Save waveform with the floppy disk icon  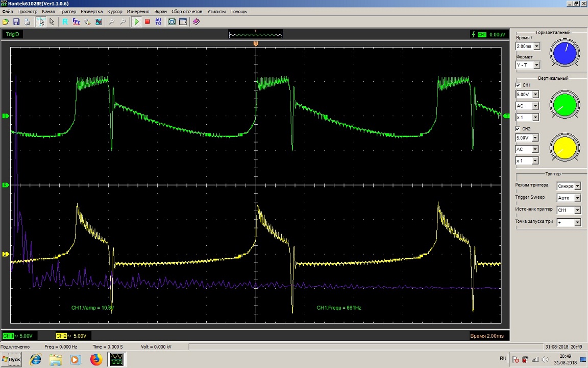pyautogui.click(x=16, y=22)
